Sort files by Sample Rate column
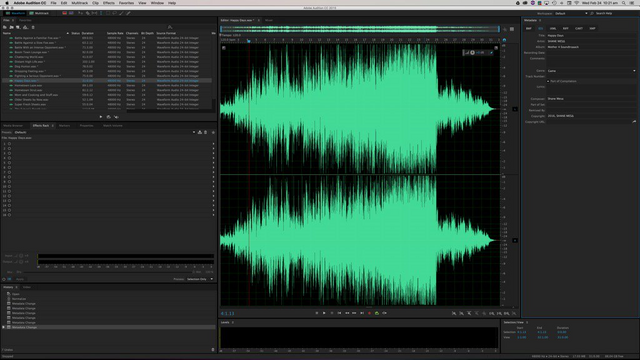Screen dimensions: 640x360 tap(115, 33)
